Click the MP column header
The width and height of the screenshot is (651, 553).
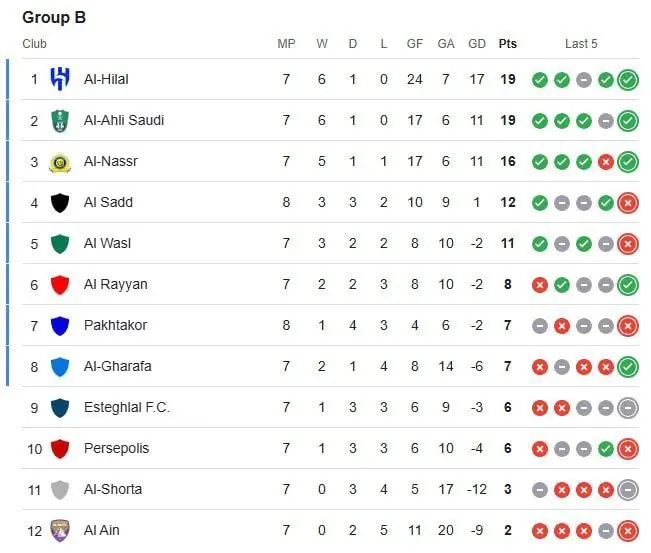point(286,44)
